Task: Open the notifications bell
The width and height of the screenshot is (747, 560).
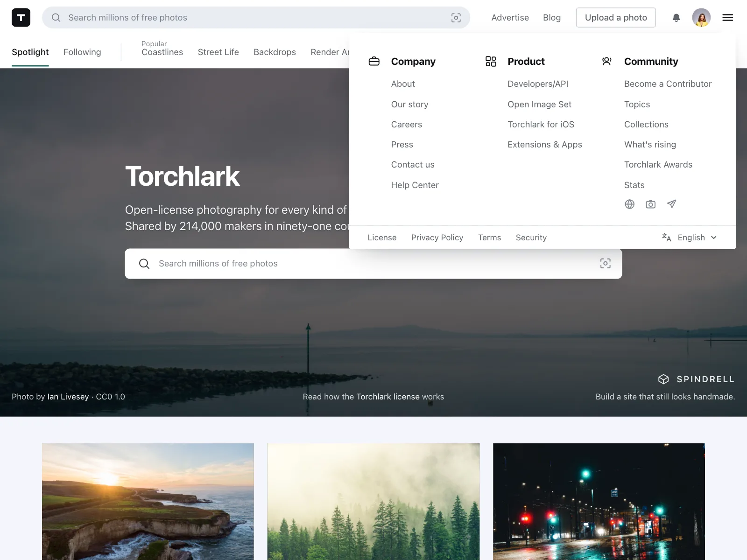Action: 676,18
